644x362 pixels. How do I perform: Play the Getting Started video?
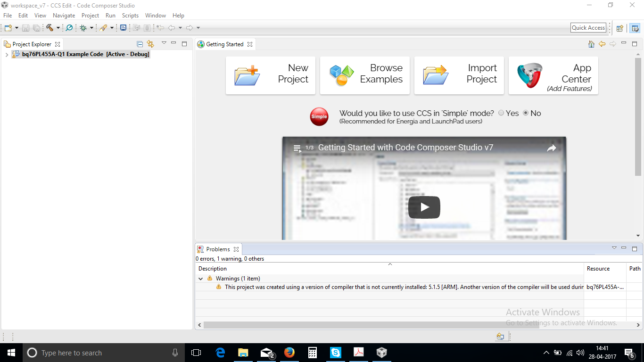[424, 207]
